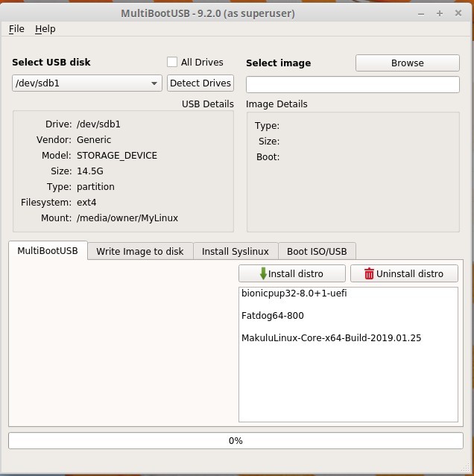The image size is (474, 476).
Task: Expand the /dev/sdb1 USB disk dropdown
Action: pyautogui.click(x=87, y=83)
